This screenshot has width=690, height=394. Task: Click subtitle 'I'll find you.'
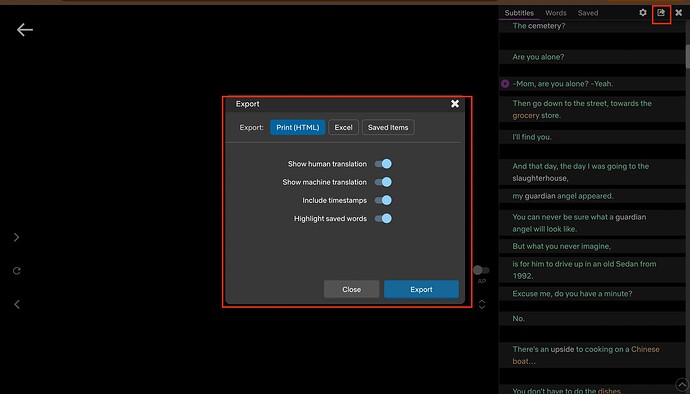(532, 137)
